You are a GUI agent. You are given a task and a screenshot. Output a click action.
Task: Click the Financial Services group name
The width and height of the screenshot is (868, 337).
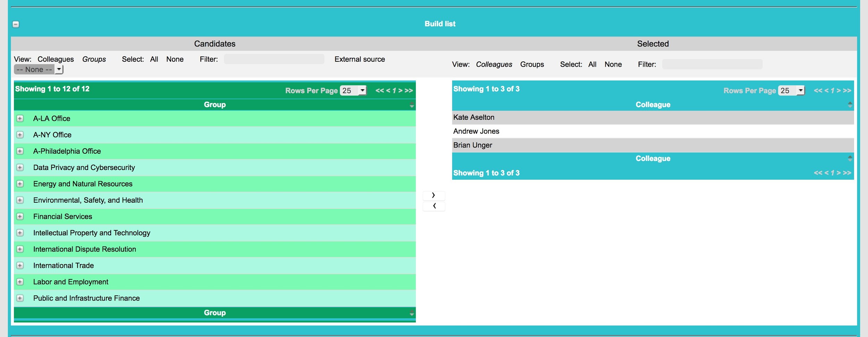63,217
